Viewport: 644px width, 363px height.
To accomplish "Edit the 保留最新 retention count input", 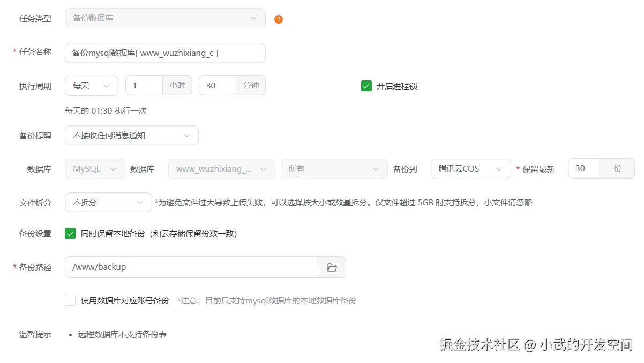I will point(583,168).
